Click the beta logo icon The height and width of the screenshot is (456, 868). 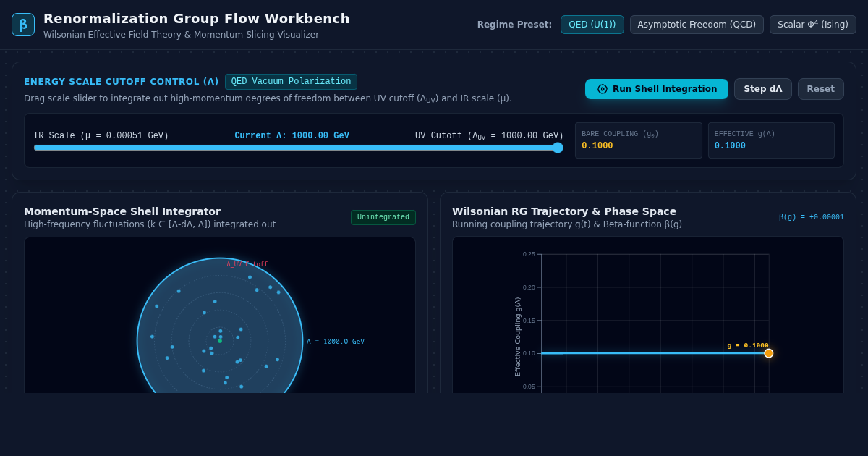pos(23,25)
